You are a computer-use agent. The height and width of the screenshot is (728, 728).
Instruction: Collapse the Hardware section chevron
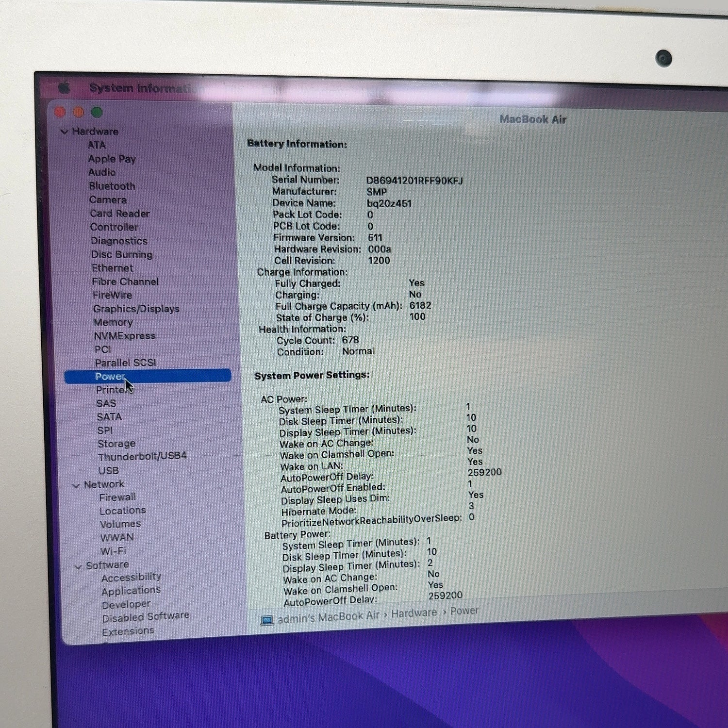coord(64,132)
